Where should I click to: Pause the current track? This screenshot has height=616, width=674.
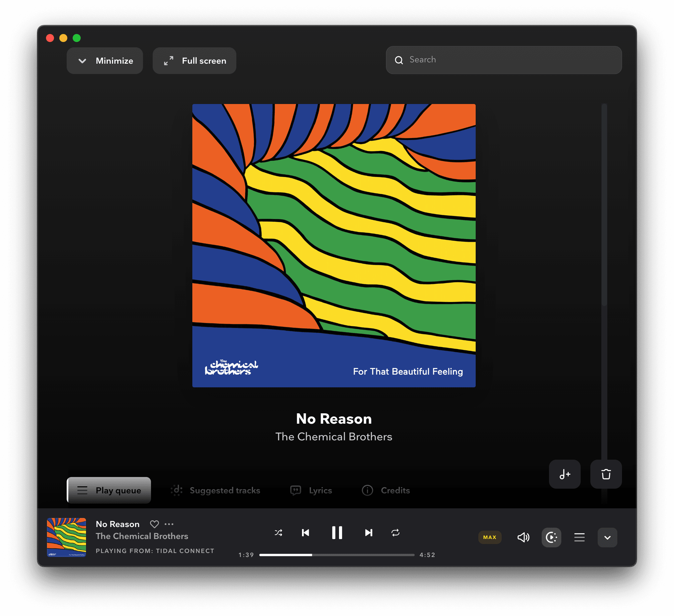[x=337, y=532]
